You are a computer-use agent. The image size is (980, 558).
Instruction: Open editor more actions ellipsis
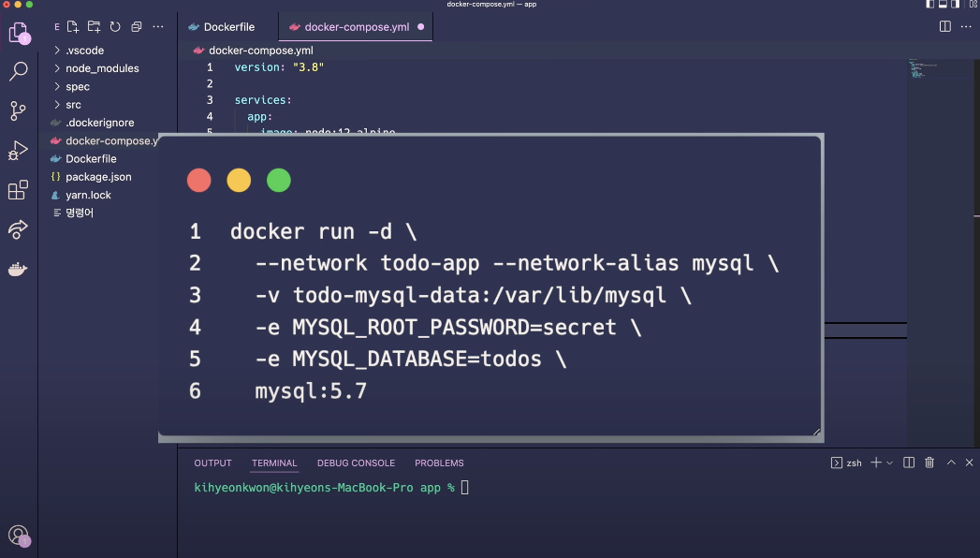tap(966, 26)
